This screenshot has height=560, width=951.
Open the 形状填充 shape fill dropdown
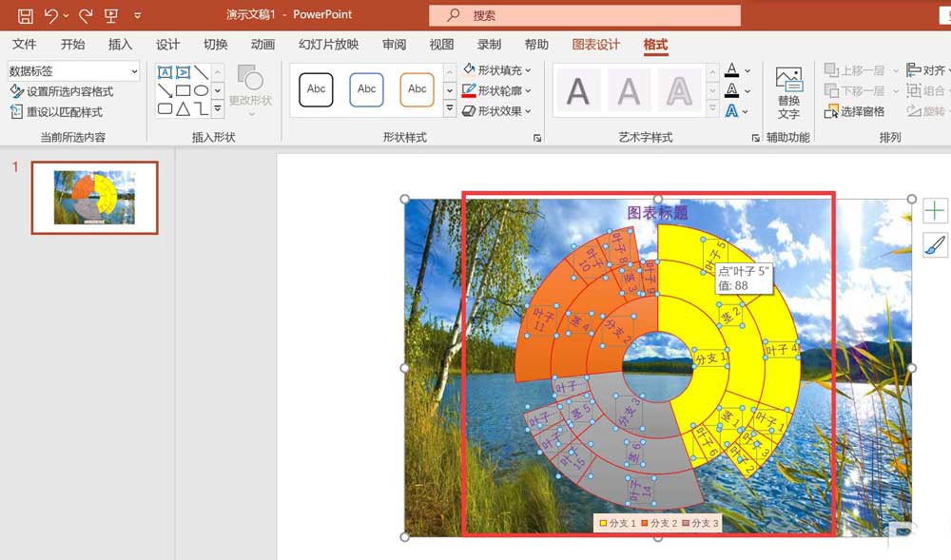(497, 70)
